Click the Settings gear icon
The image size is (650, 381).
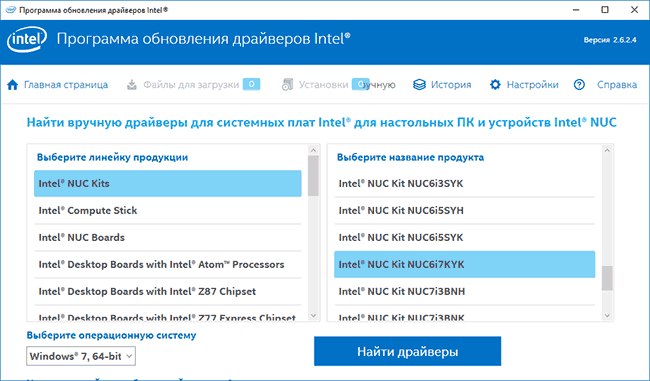tap(495, 85)
